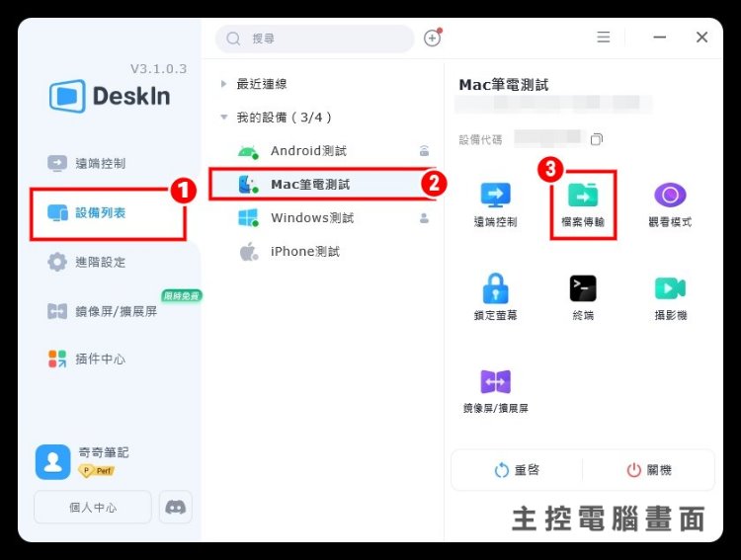Image resolution: width=741 pixels, height=560 pixels.
Task: Click the Android robot icon
Action: pos(248,151)
